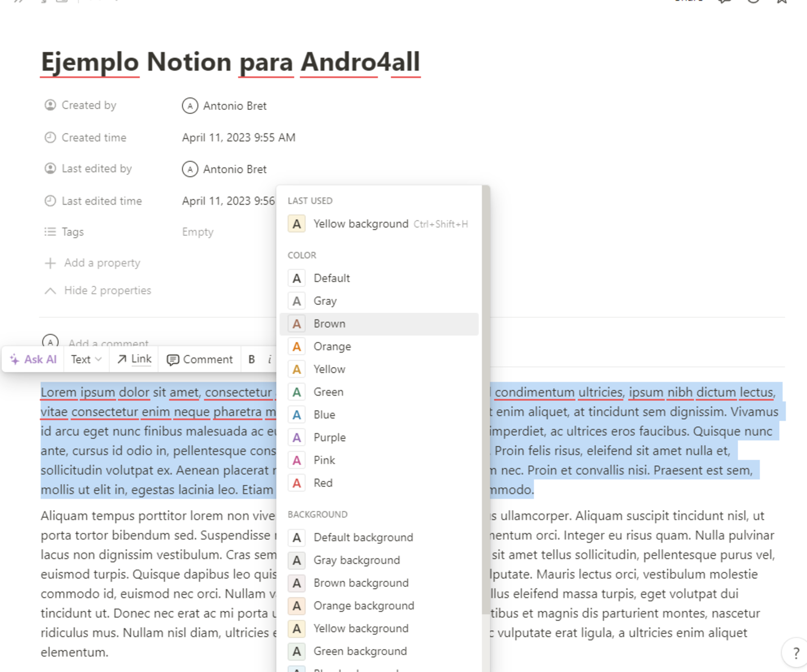Apply Gray background to selection
The height and width of the screenshot is (672, 807).
pyautogui.click(x=356, y=560)
